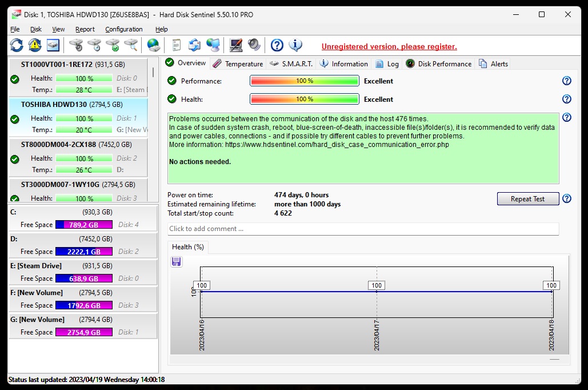
Task: Click the 2023/04/17 data point on graph
Action: (377, 291)
